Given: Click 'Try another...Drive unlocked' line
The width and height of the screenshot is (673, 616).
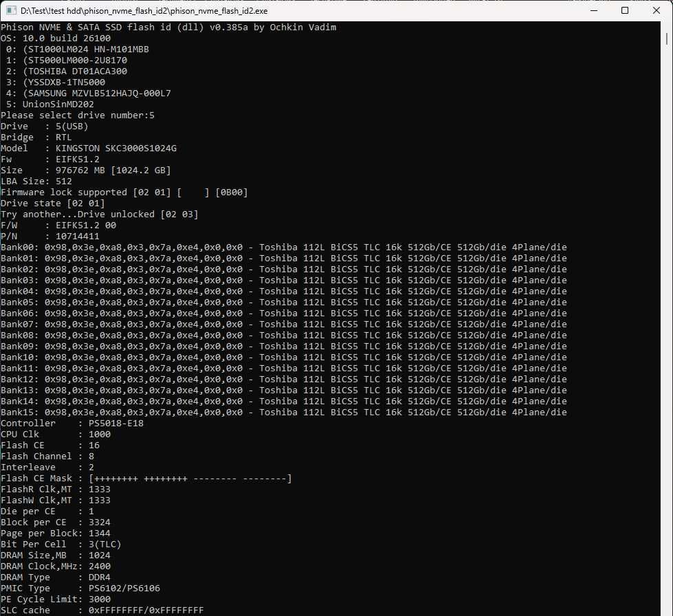Looking at the screenshot, I should pos(100,214).
